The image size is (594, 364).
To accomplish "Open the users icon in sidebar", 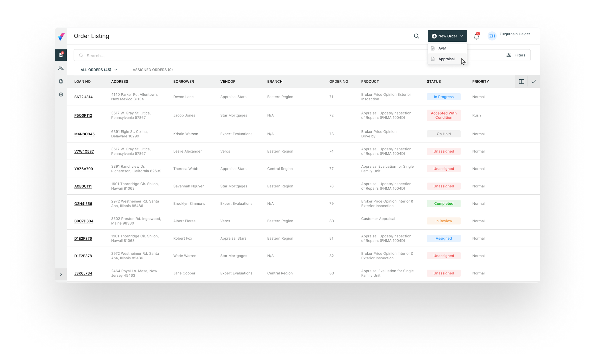I will coord(61,68).
